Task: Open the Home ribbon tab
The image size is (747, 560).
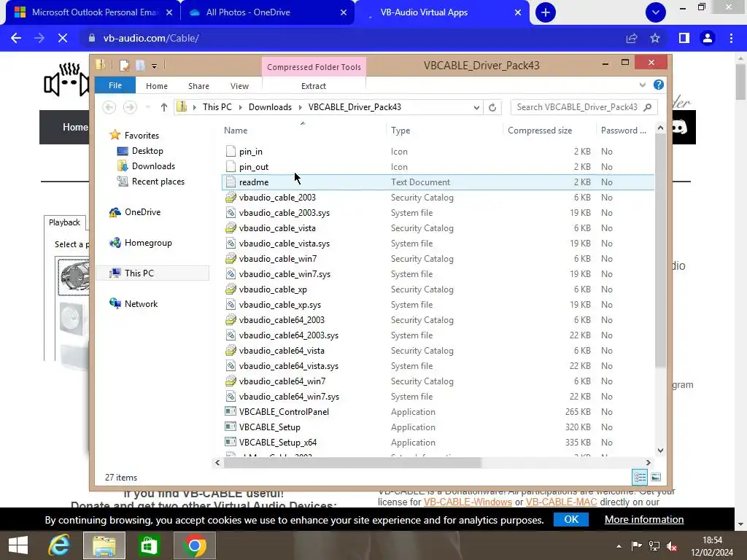Action: pyautogui.click(x=157, y=86)
